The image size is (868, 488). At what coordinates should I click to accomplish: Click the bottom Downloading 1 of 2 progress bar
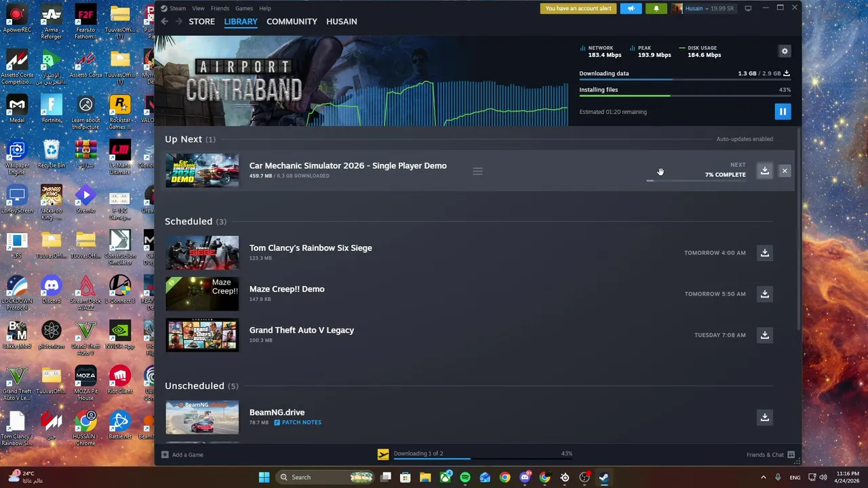pos(483,458)
